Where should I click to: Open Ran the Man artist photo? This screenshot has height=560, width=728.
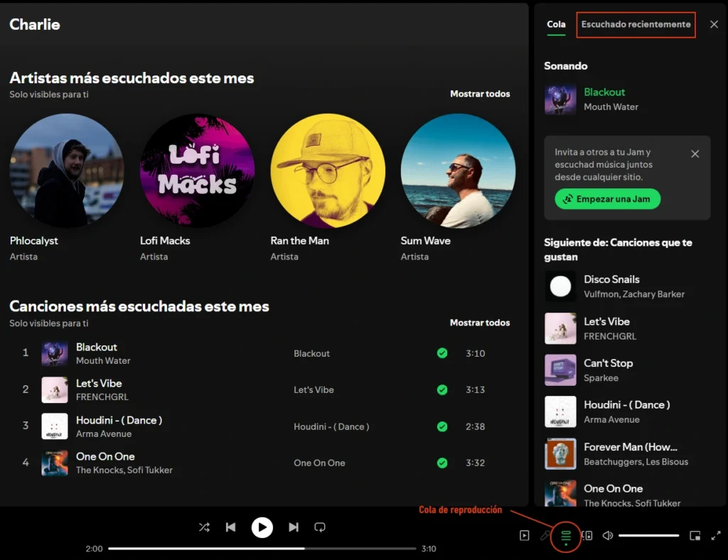pos(328,171)
